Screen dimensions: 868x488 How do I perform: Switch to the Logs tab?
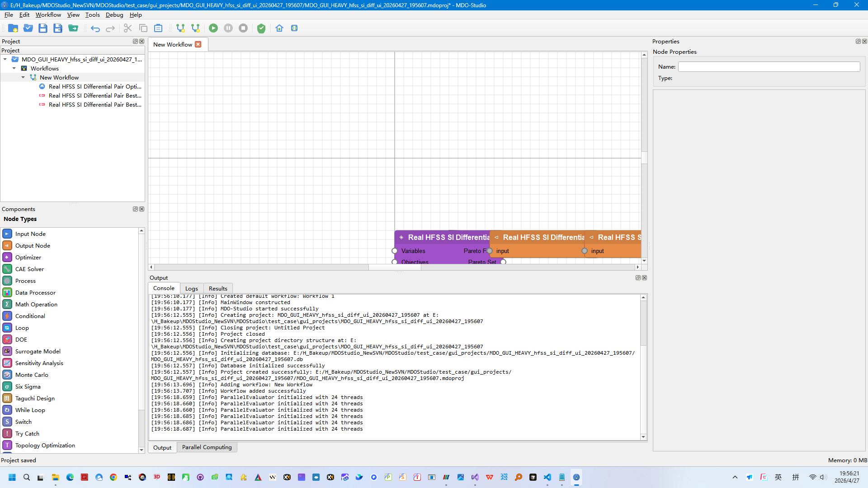192,288
